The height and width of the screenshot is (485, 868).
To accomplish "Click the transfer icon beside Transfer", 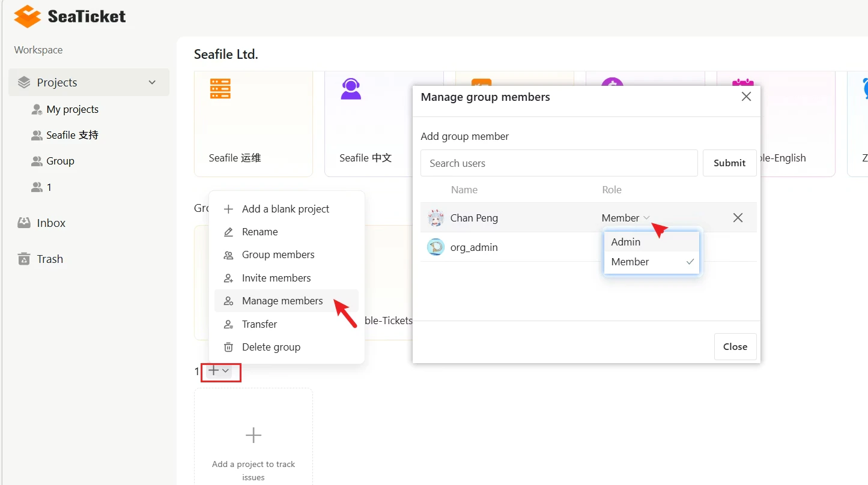I will pos(228,324).
